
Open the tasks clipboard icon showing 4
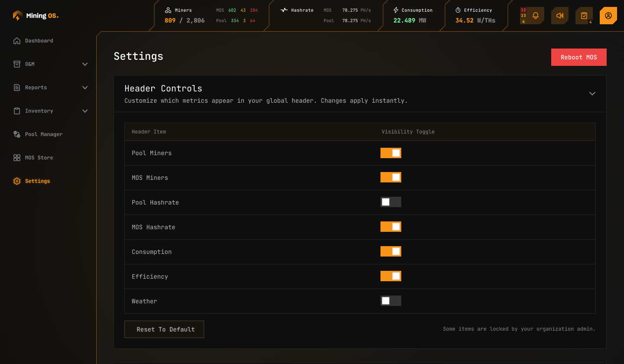(x=584, y=15)
